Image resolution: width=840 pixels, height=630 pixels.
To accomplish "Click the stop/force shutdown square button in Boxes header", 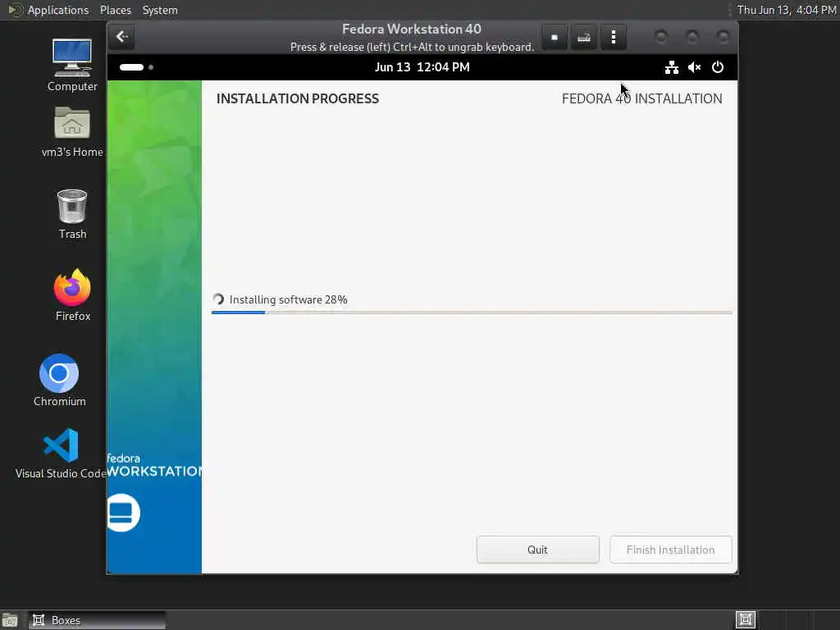I will 555,37.
